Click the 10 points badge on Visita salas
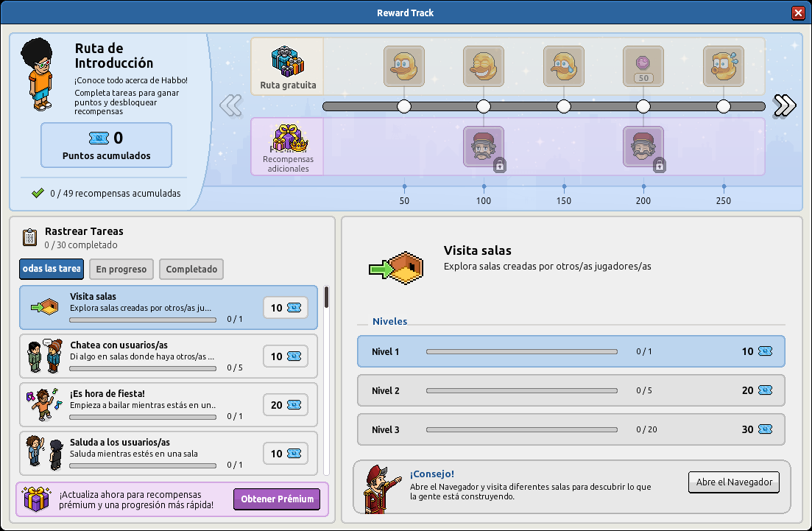 coord(286,308)
